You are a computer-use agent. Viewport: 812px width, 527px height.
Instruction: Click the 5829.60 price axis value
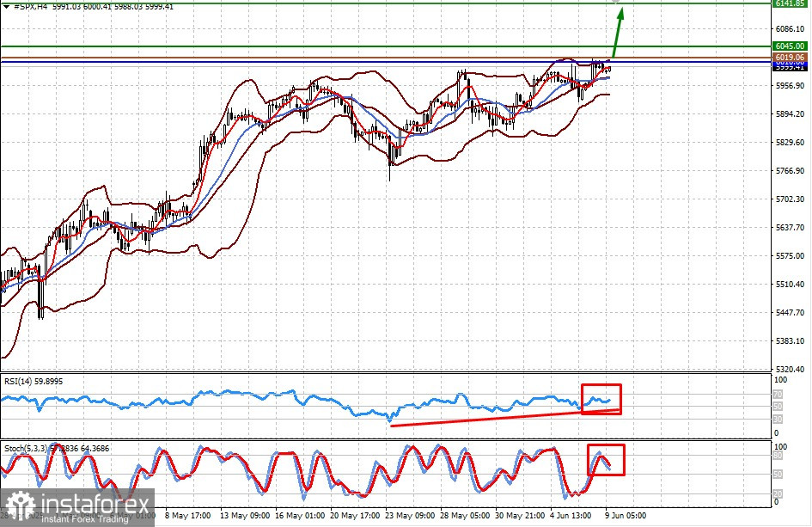click(790, 143)
